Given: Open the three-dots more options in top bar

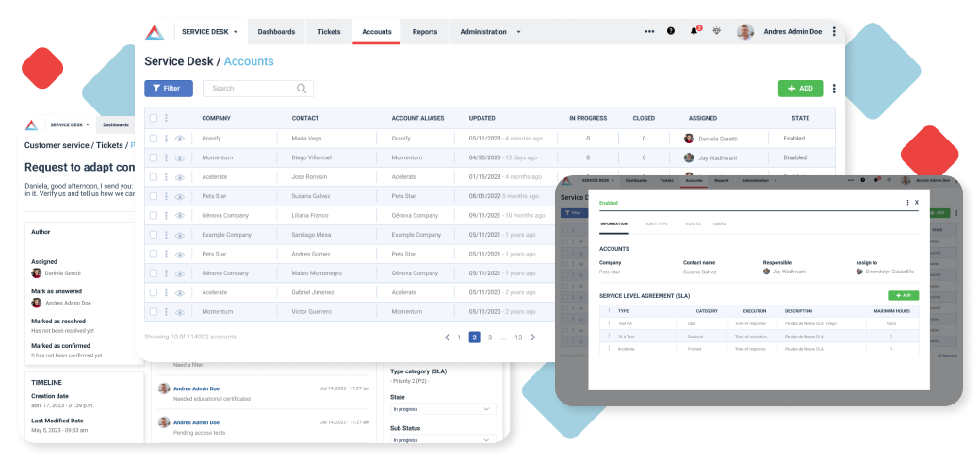Looking at the screenshot, I should pos(649,31).
